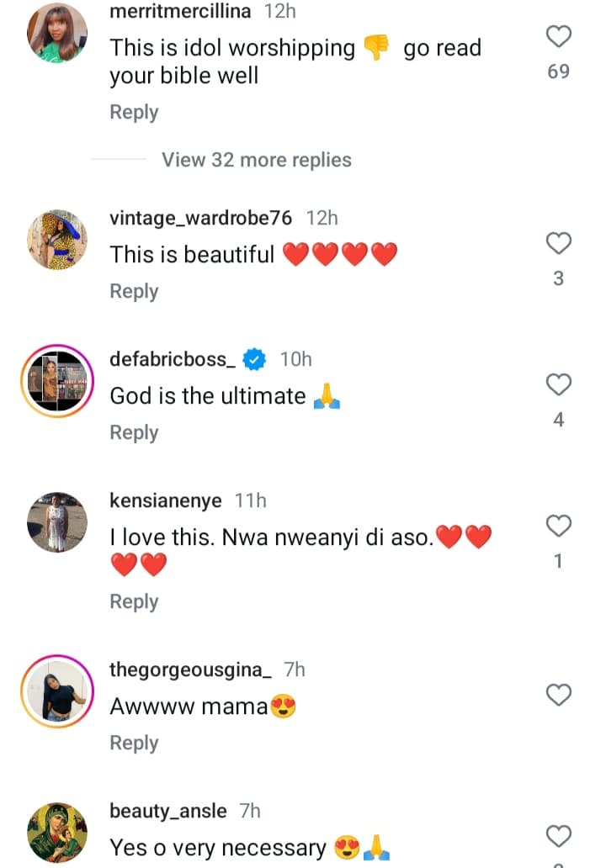The image size is (606, 868).
Task: Open the kensianenye username link
Action: 166,500
